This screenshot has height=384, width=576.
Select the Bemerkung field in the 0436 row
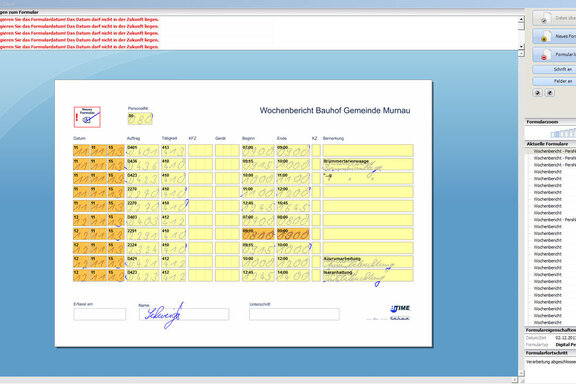(x=368, y=164)
